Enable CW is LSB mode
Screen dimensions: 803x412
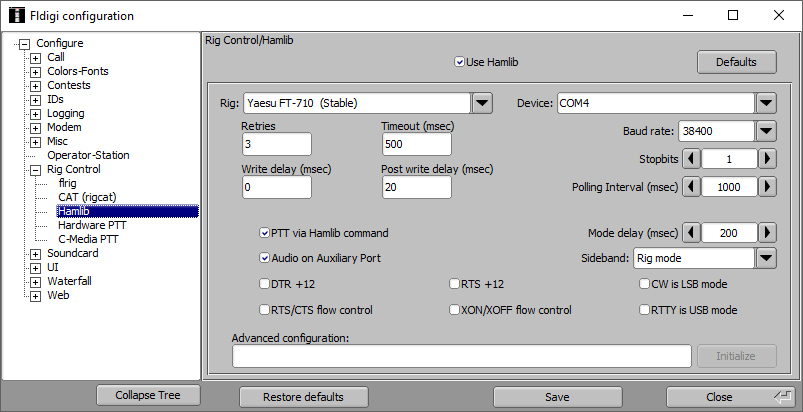tap(644, 284)
